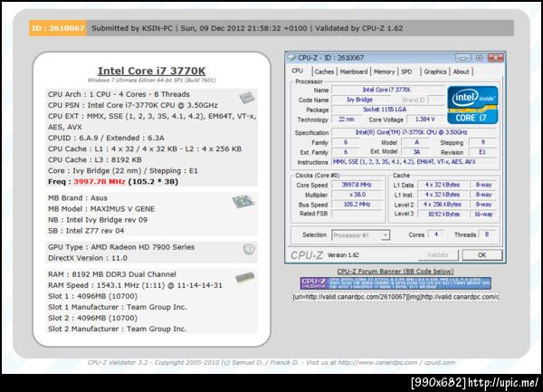Select the SPD tab
Viewport: 543px width, 392px height.
pos(406,72)
